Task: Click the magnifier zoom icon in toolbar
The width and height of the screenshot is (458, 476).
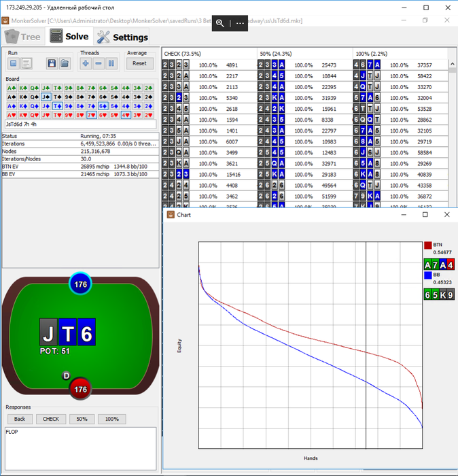Action: pyautogui.click(x=220, y=23)
